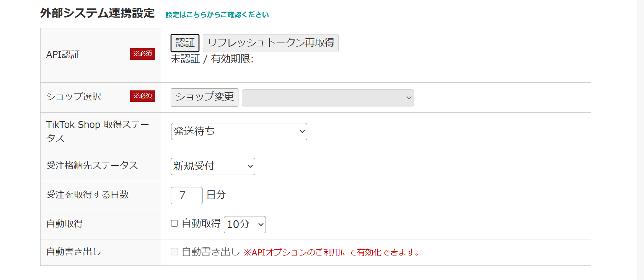Image resolution: width=644 pixels, height=280 pixels.
Task: Enable the 自動取得 checkbox
Action: [174, 223]
